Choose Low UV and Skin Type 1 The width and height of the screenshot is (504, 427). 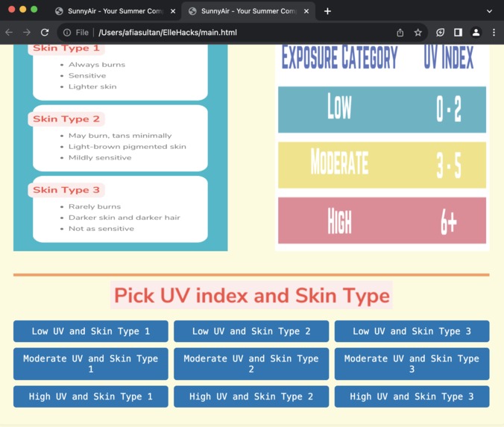pos(91,331)
